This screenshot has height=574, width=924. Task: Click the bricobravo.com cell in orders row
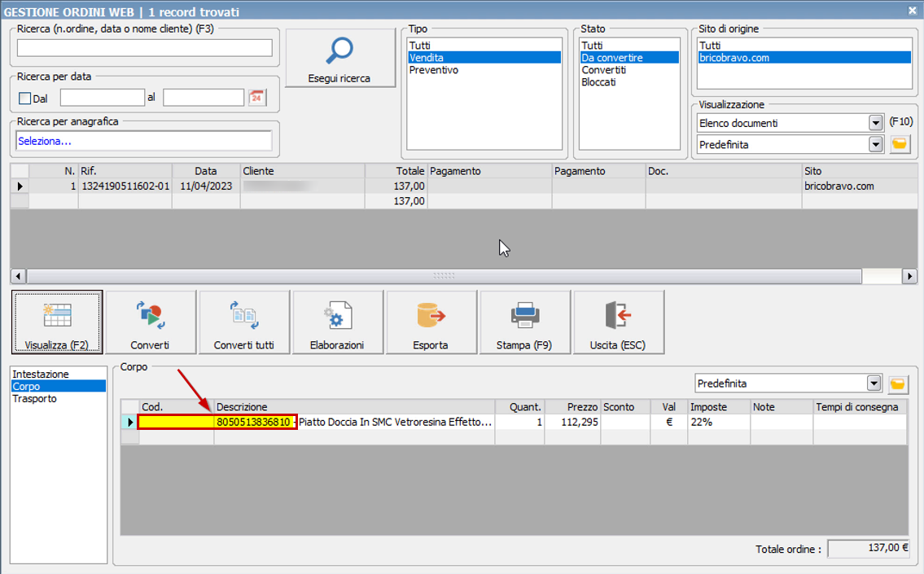860,186
